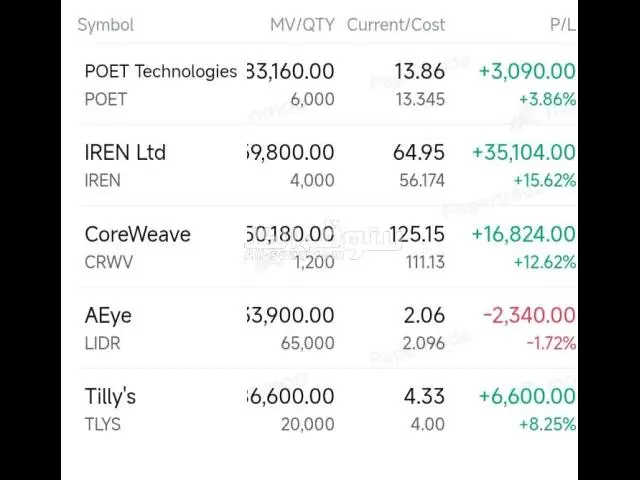This screenshot has width=640, height=480.
Task: Tap the +8.25% Tilly's percentage
Action: coord(547,424)
